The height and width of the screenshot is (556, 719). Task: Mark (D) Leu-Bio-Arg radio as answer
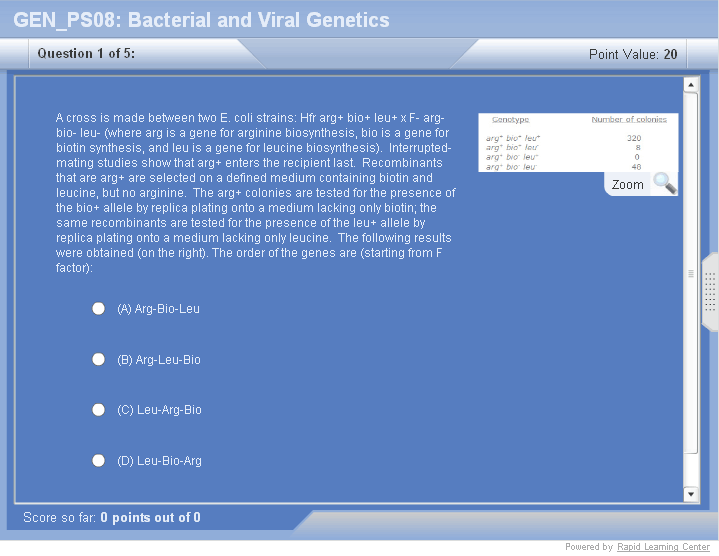[99, 461]
